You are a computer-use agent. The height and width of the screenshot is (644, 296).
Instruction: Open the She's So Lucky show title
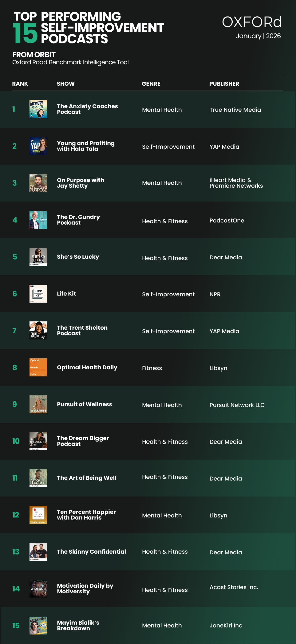(x=78, y=257)
